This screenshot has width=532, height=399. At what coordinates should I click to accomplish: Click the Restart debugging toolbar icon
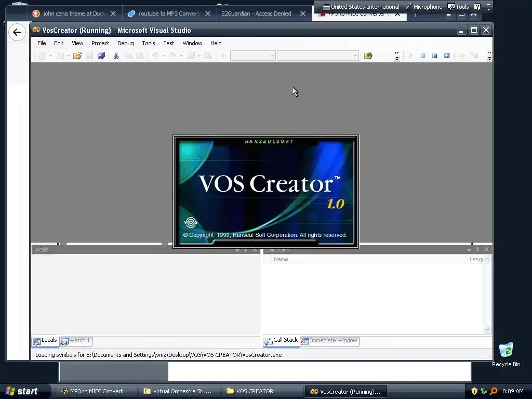447,56
